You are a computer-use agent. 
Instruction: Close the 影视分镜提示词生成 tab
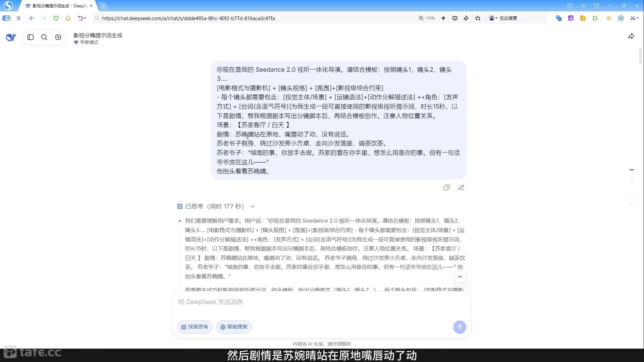pyautogui.click(x=91, y=6)
